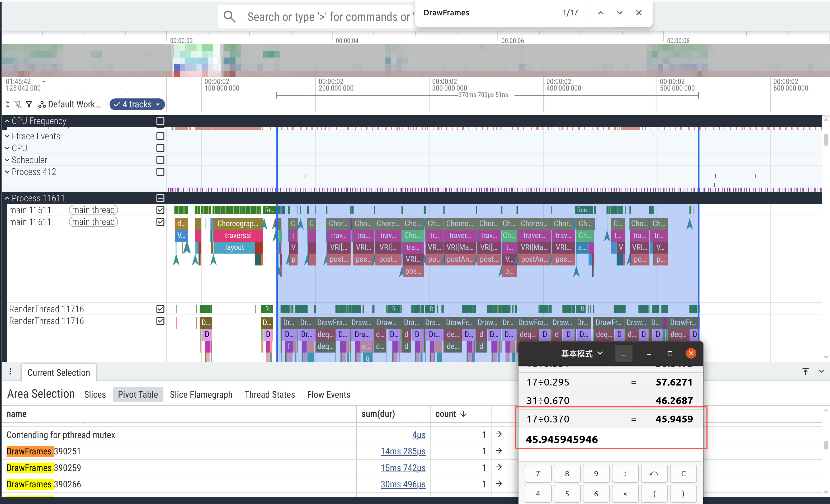Go to next DrawFrames search result
The height and width of the screenshot is (504, 830).
[620, 13]
